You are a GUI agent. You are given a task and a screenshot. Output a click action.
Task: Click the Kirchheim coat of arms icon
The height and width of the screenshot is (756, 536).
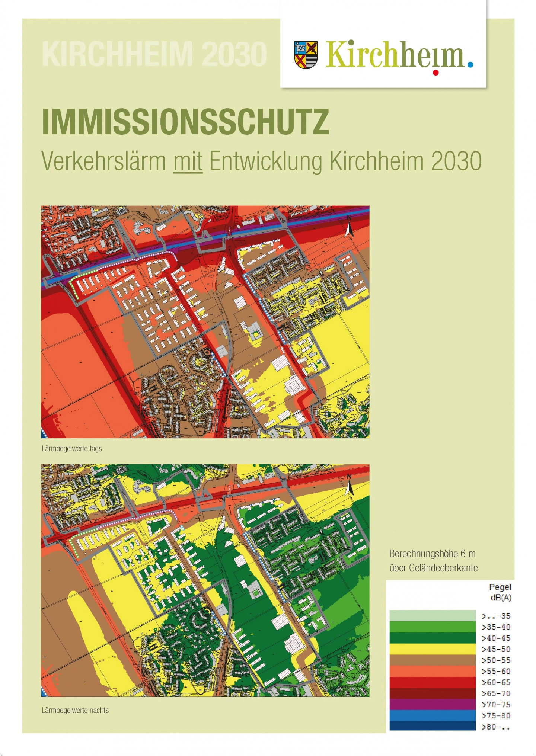306,55
